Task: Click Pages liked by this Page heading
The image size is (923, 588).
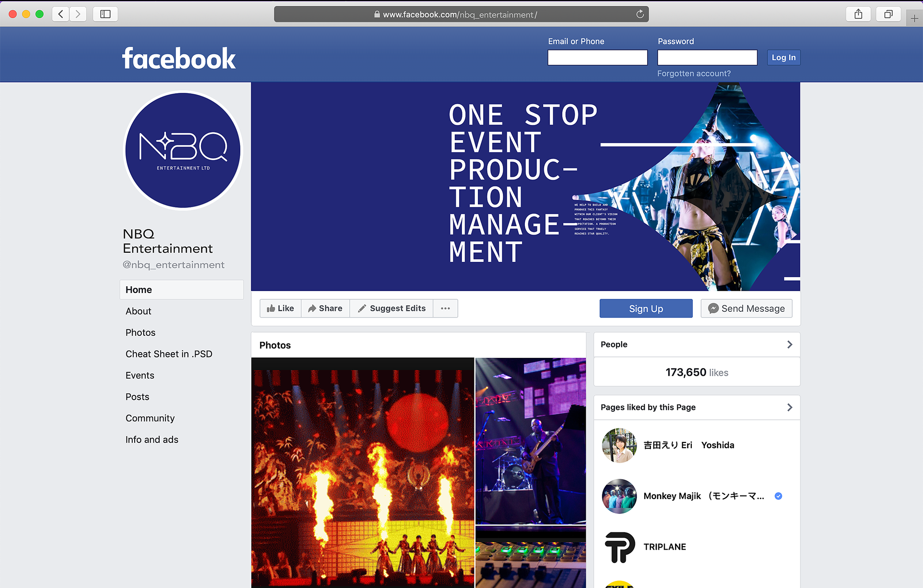Action: tap(648, 407)
